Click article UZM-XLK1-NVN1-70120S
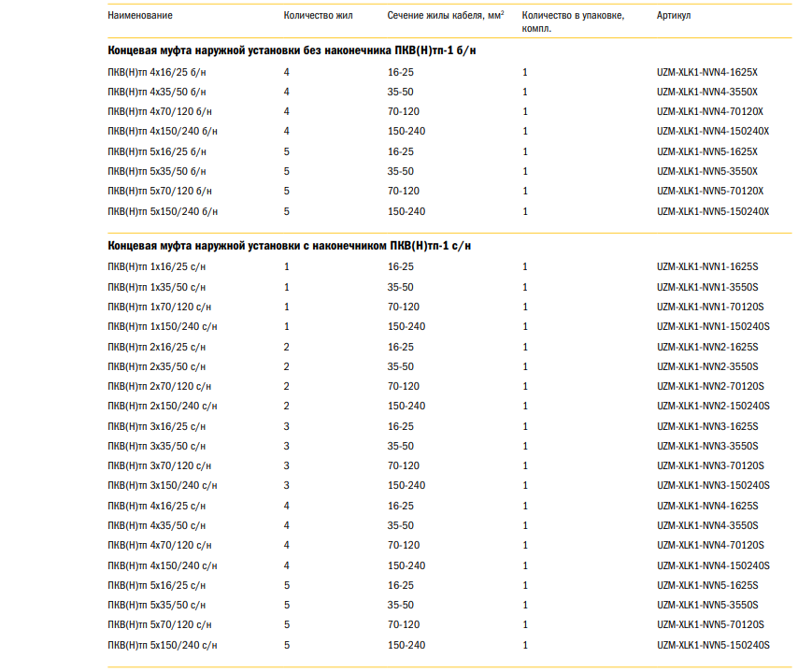This screenshot has height=672, width=798. coord(710,307)
